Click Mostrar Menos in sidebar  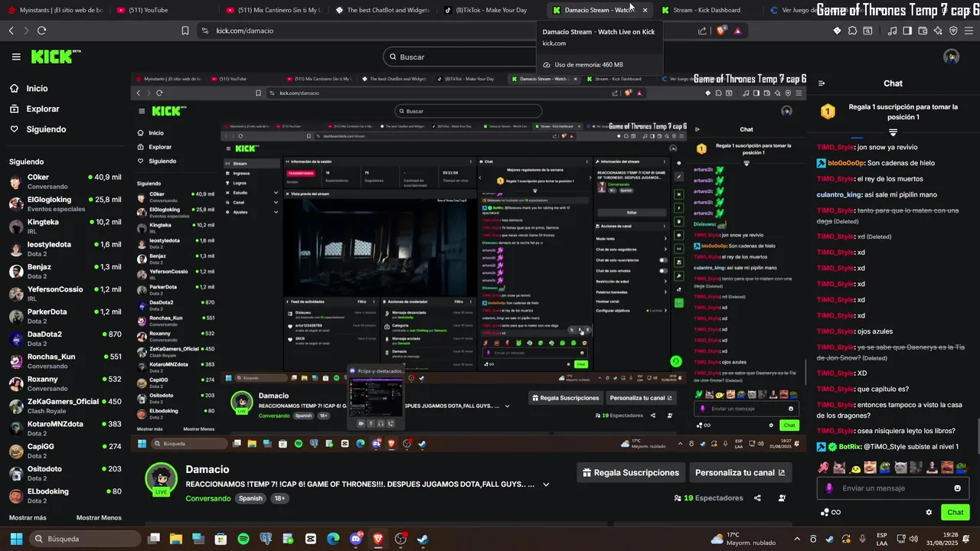(99, 517)
